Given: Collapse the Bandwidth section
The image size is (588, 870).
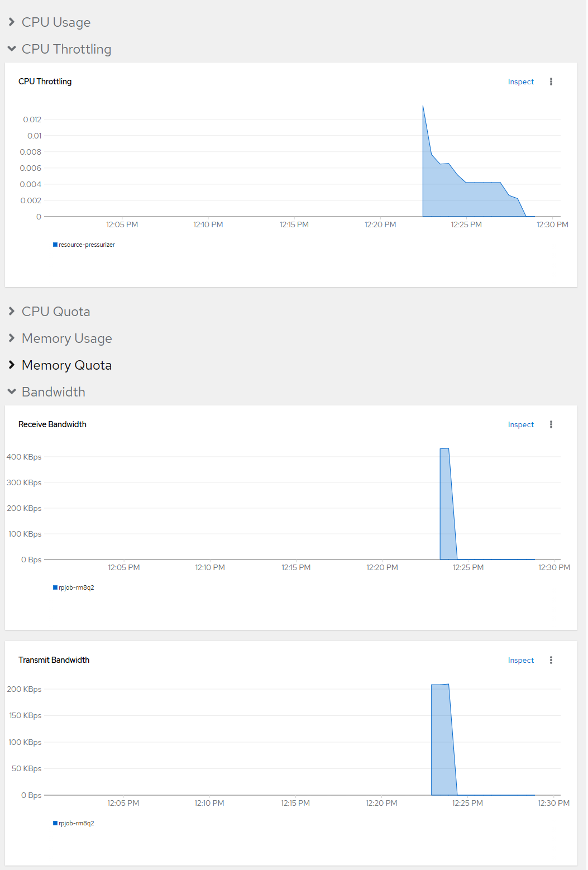Looking at the screenshot, I should (x=53, y=392).
